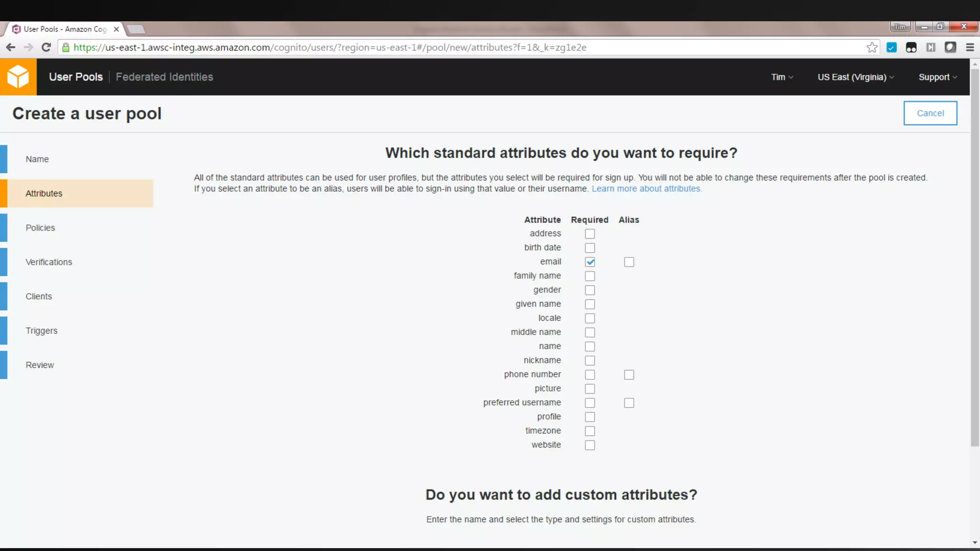This screenshot has width=980, height=551.
Task: Bookmark page with the star icon
Action: tap(871, 47)
